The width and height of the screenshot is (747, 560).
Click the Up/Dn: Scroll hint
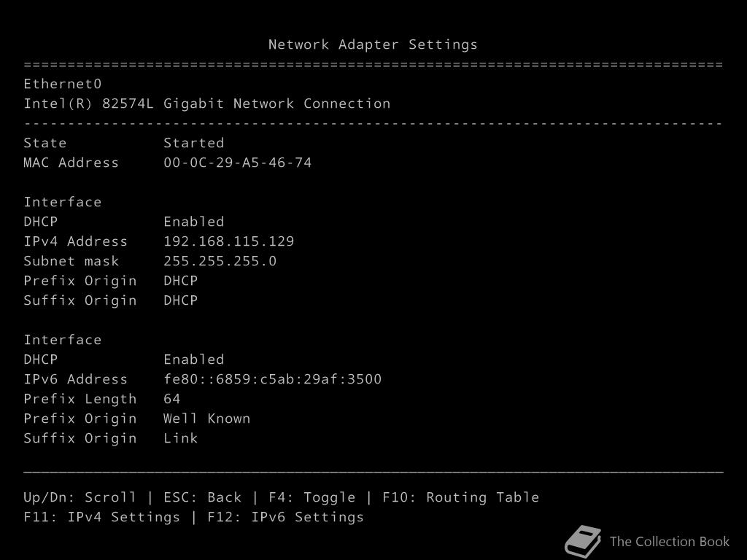(x=80, y=497)
